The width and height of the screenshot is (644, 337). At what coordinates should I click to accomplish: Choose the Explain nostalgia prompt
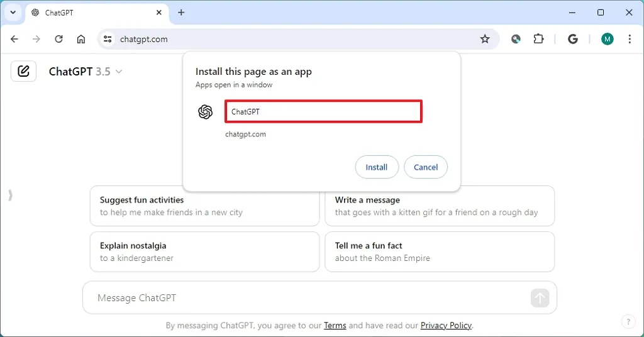(204, 251)
